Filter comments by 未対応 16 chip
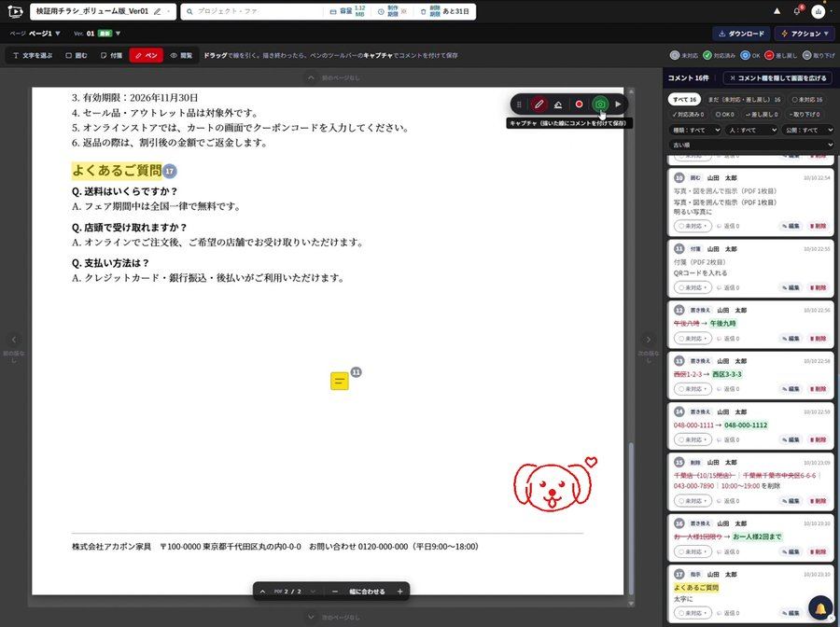This screenshot has height=627, width=840. point(806,100)
